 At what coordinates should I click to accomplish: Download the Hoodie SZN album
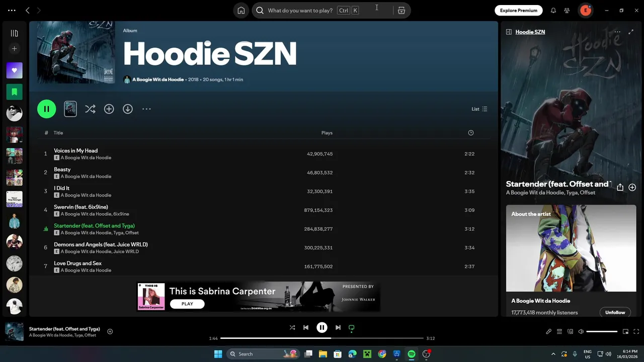click(x=128, y=109)
